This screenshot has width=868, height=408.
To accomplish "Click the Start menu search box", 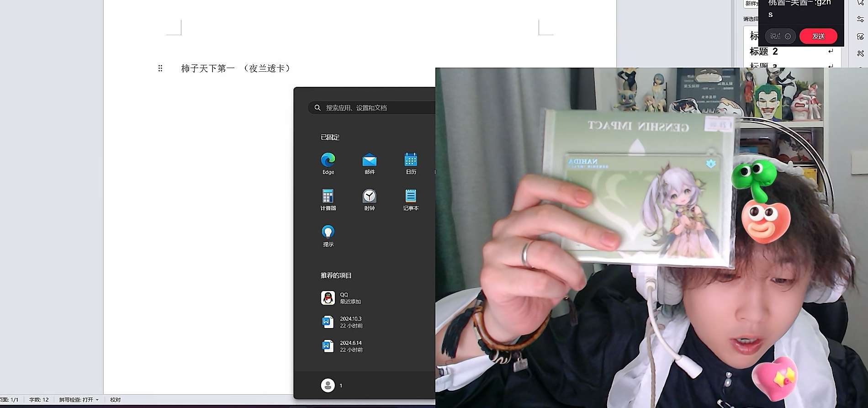I will [371, 108].
